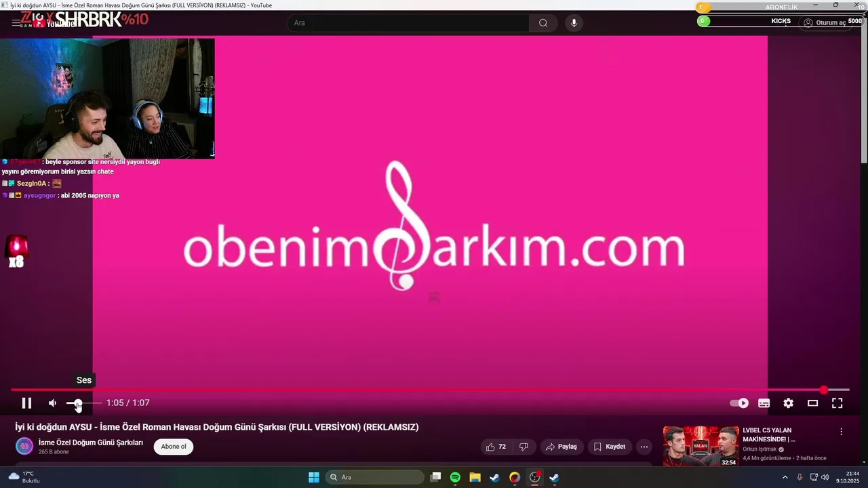
Task: Open Task View on the taskbar
Action: (x=436, y=477)
